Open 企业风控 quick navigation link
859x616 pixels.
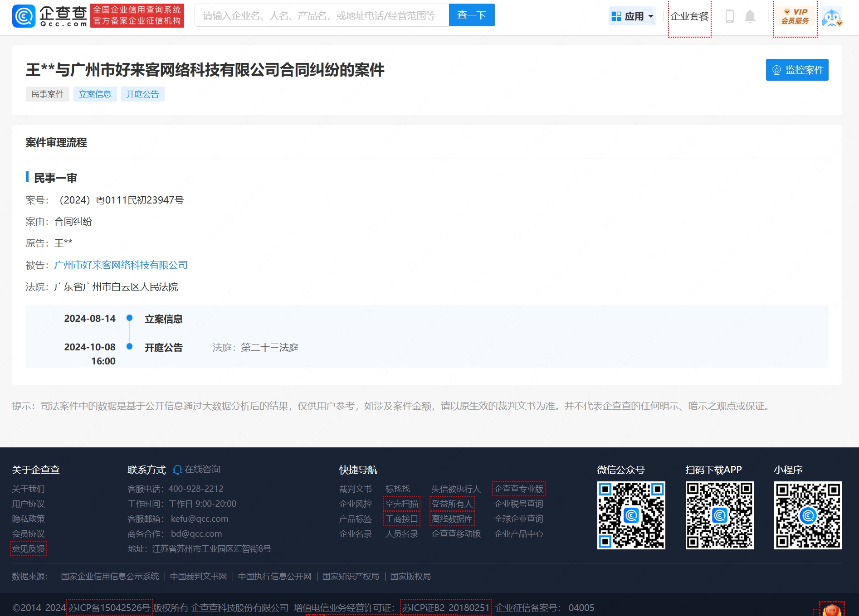click(356, 504)
